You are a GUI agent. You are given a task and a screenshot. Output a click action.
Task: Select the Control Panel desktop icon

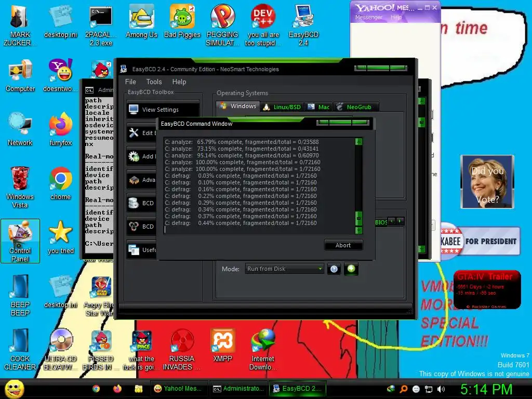pyautogui.click(x=20, y=241)
